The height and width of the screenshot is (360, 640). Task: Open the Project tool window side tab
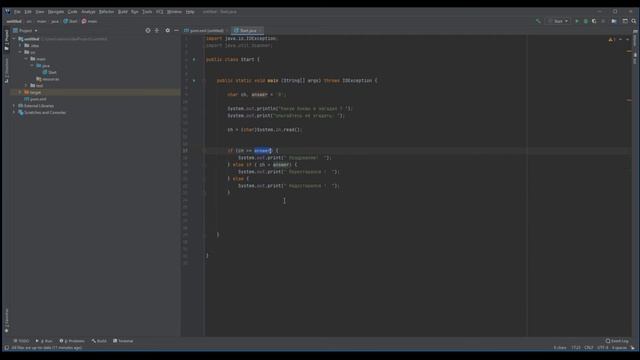pyautogui.click(x=6, y=40)
